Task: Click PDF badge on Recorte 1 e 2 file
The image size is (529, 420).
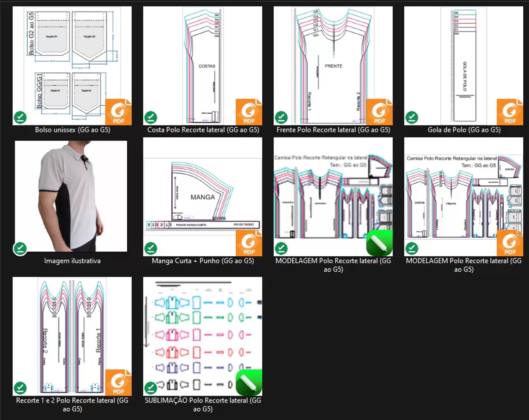Action: point(118,382)
